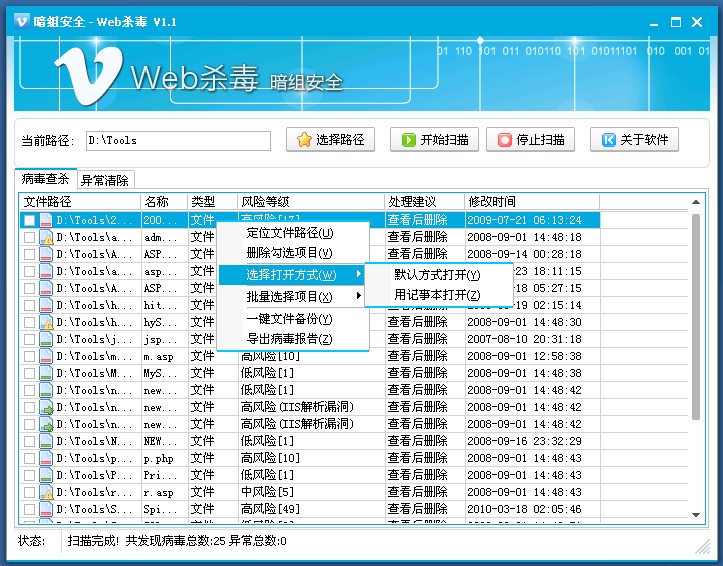
Task: Click the file icon of the m.asp row
Action: (x=46, y=357)
